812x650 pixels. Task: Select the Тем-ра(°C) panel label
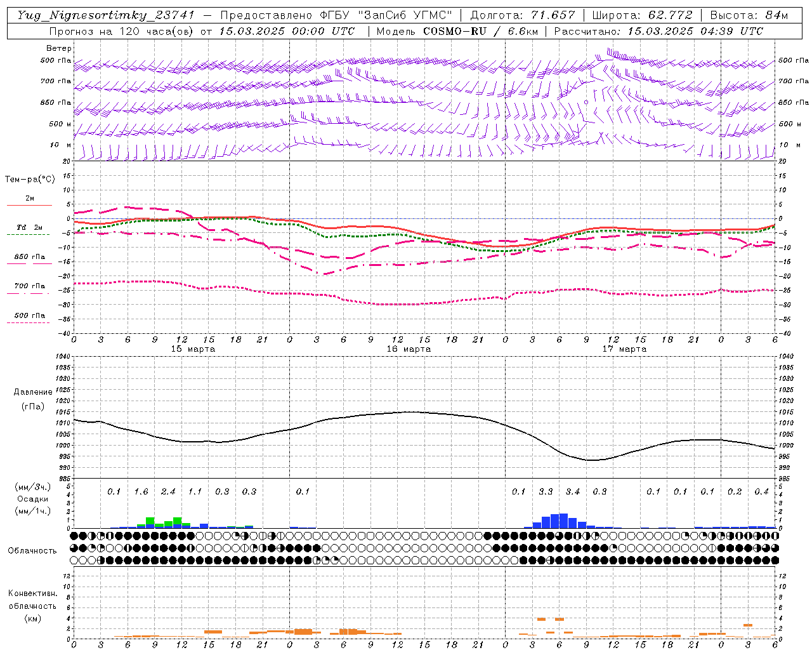pos(30,180)
